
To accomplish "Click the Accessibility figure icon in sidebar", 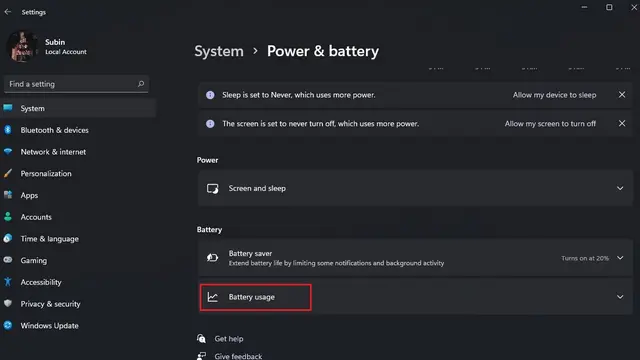I will (8, 282).
